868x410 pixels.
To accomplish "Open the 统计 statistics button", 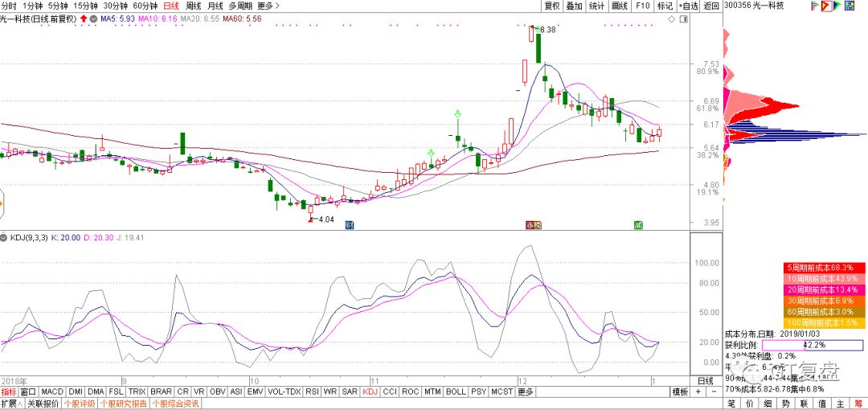I will (x=596, y=6).
